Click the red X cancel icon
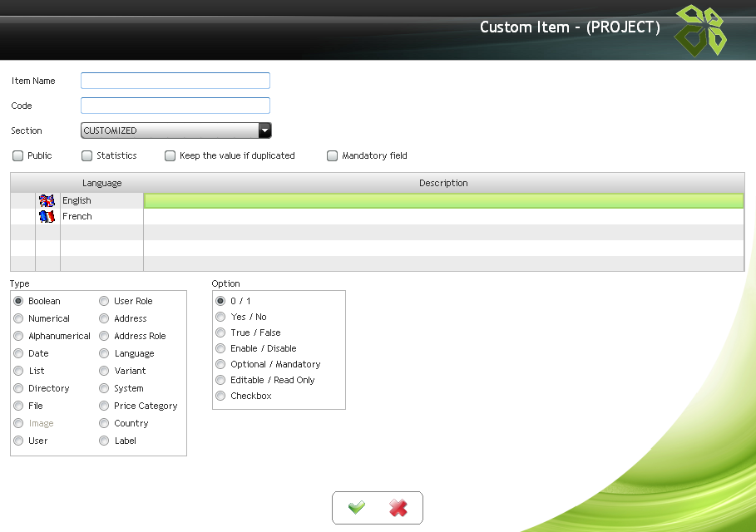This screenshot has height=532, width=756. tap(398, 508)
